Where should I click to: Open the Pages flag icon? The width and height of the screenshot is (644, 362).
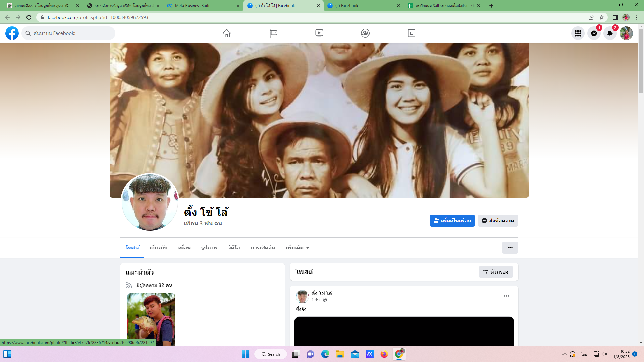point(273,33)
